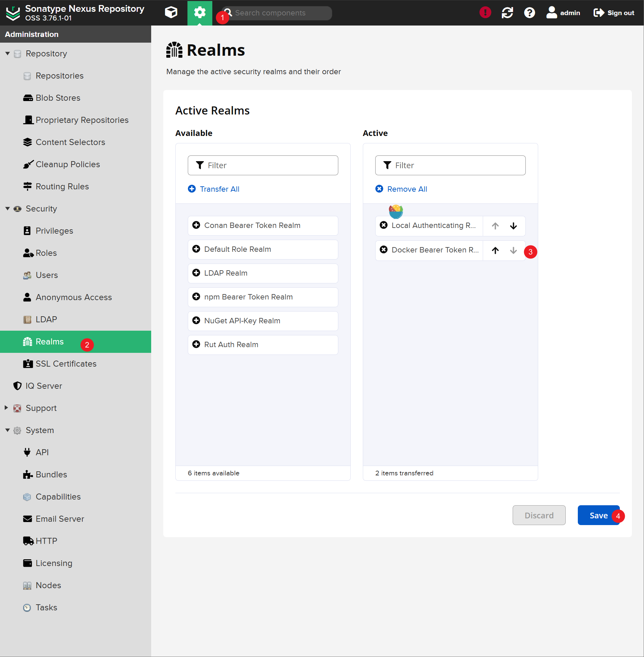644x657 pixels.
Task: Open the Browse cube icon in header
Action: (171, 12)
